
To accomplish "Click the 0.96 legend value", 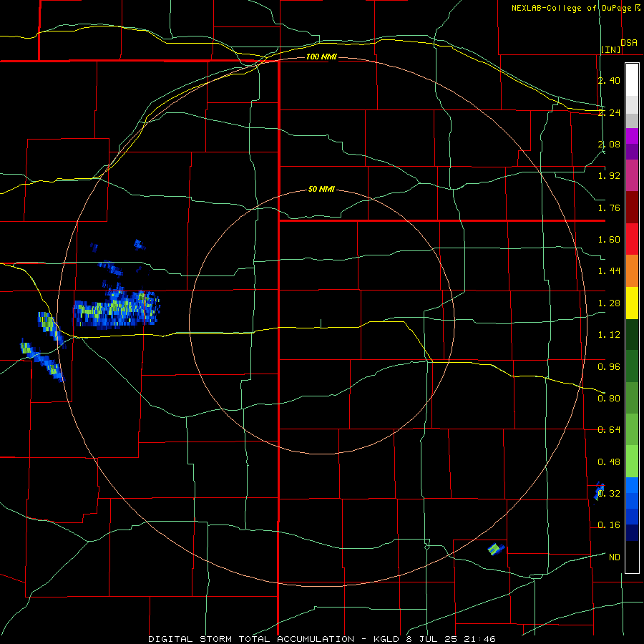I will 609,367.
